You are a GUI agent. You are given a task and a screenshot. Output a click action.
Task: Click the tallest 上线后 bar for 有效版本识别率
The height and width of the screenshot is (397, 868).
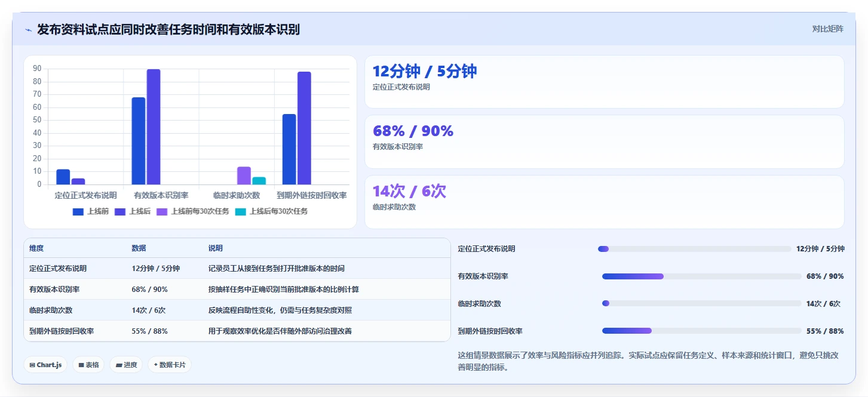coord(154,127)
